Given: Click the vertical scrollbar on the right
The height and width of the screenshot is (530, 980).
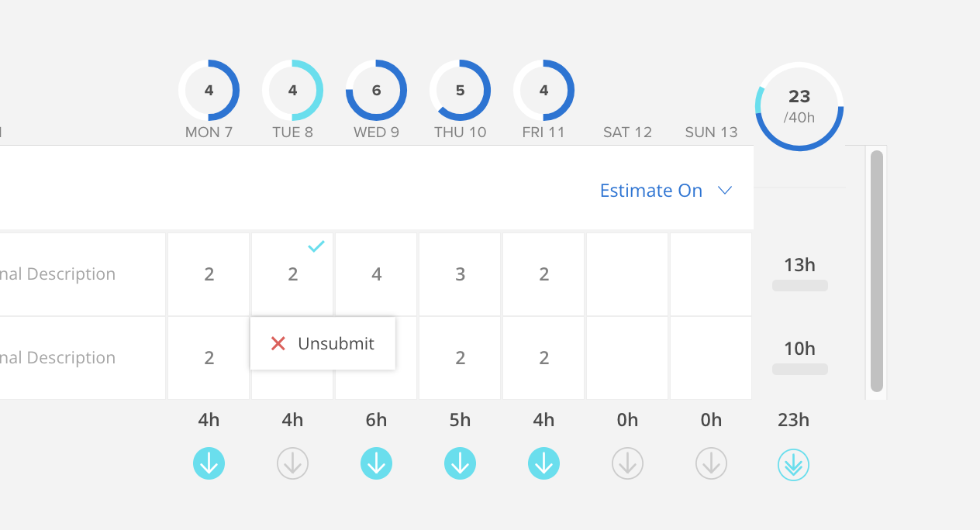Looking at the screenshot, I should tap(876, 271).
